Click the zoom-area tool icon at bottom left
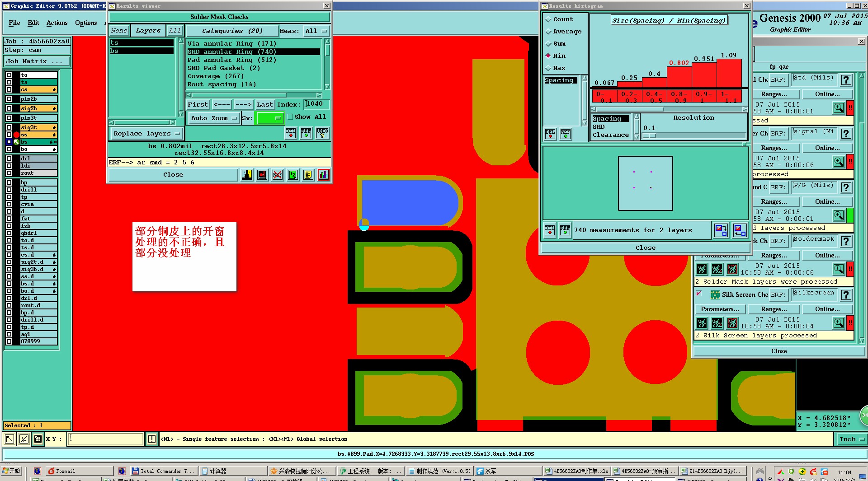 click(9, 439)
